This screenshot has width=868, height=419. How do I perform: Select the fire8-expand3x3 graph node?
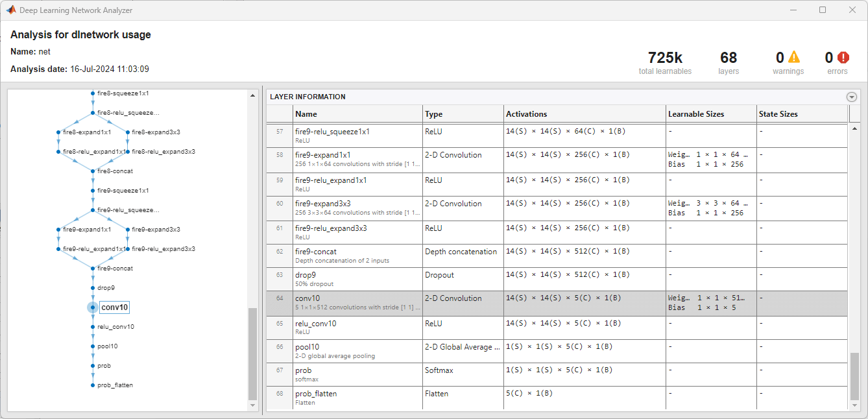click(x=127, y=132)
